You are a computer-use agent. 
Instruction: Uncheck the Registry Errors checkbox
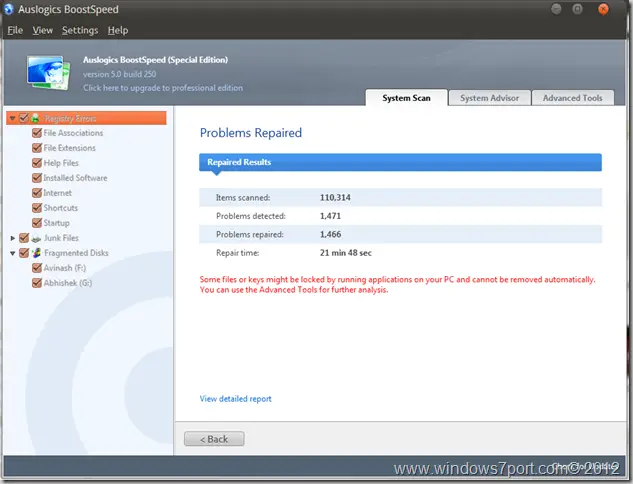24,118
